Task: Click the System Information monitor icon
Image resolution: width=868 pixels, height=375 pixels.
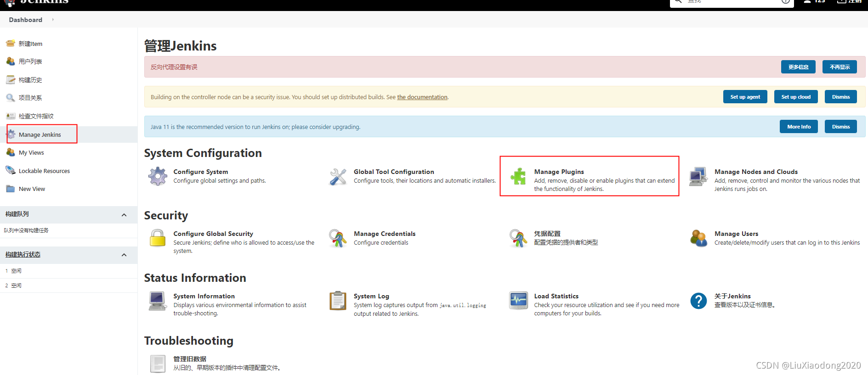Action: 158,301
